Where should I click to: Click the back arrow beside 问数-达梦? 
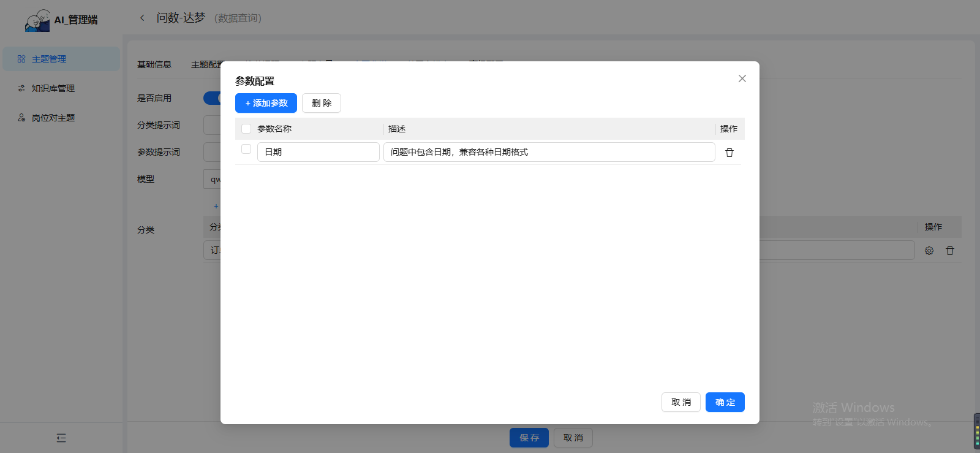click(x=142, y=18)
